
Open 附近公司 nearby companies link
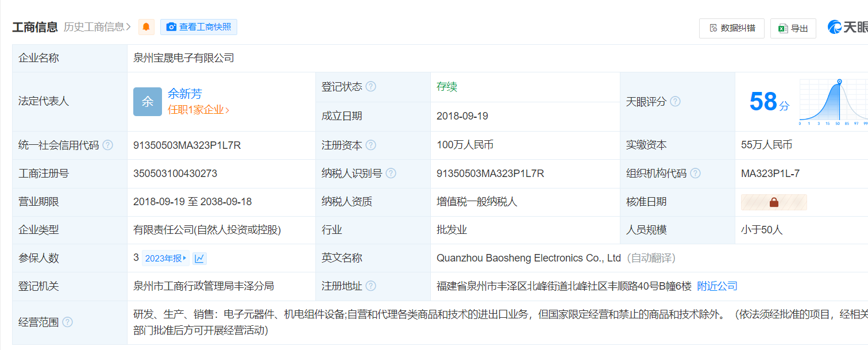pos(717,286)
